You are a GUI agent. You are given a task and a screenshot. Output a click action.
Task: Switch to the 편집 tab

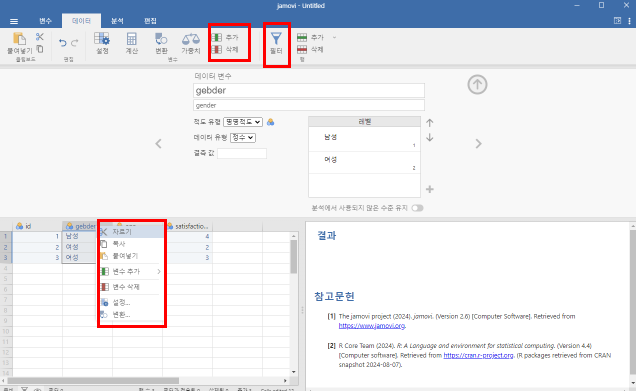[150, 21]
